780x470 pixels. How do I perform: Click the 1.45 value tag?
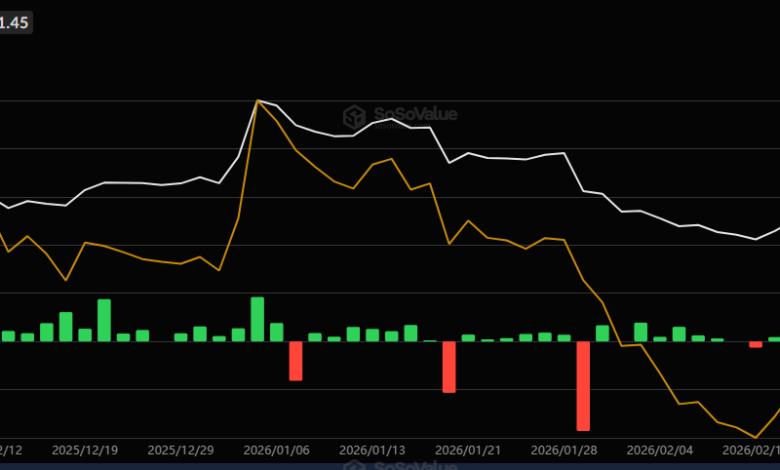(x=14, y=22)
